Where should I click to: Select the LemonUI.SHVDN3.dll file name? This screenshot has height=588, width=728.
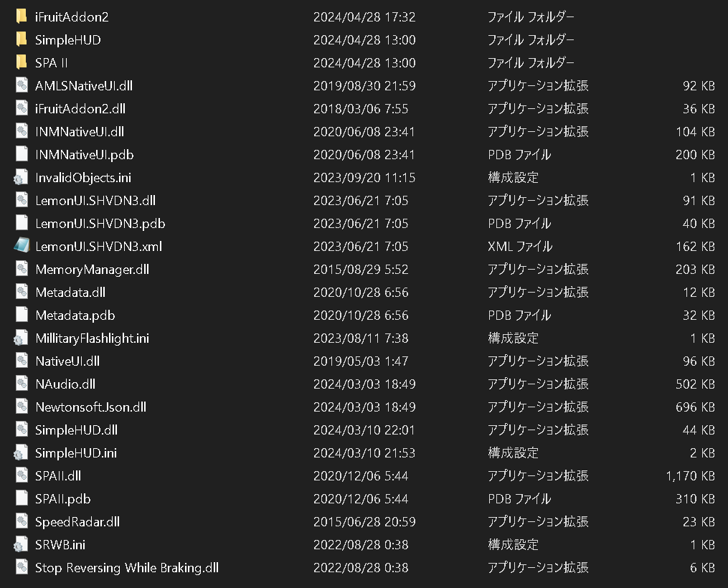tap(95, 200)
